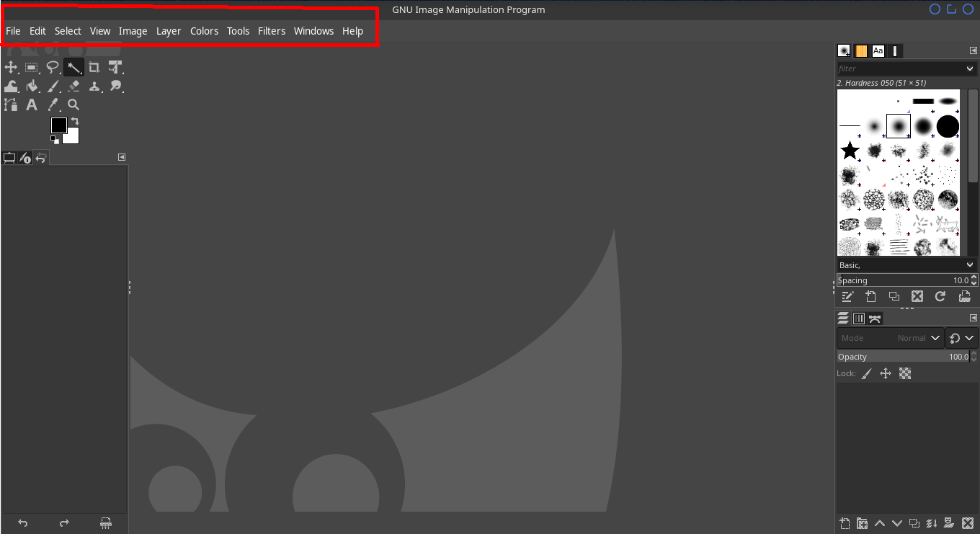The width and height of the screenshot is (980, 534).
Task: Select the Move tool
Action: [x=11, y=68]
